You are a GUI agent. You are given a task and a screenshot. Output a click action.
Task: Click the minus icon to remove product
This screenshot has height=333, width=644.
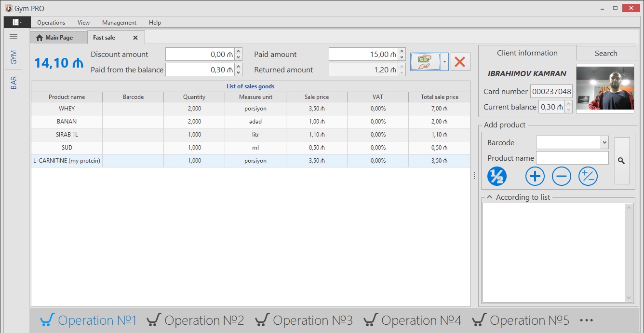(x=561, y=177)
